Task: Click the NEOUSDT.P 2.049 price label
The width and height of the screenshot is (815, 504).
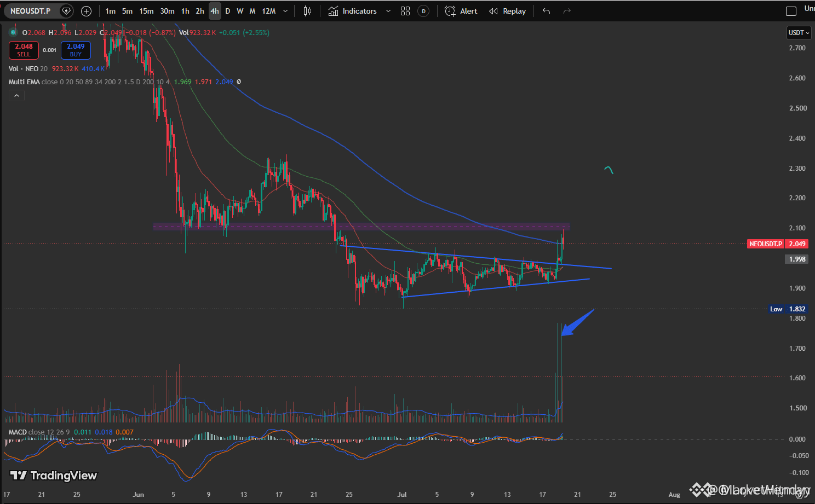Action: click(x=778, y=244)
